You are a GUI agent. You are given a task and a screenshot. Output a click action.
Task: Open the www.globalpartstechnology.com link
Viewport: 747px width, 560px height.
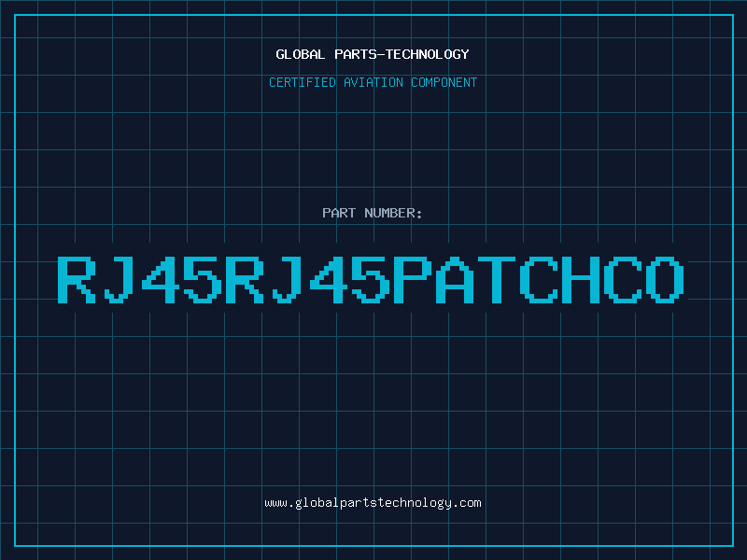pyautogui.click(x=373, y=503)
